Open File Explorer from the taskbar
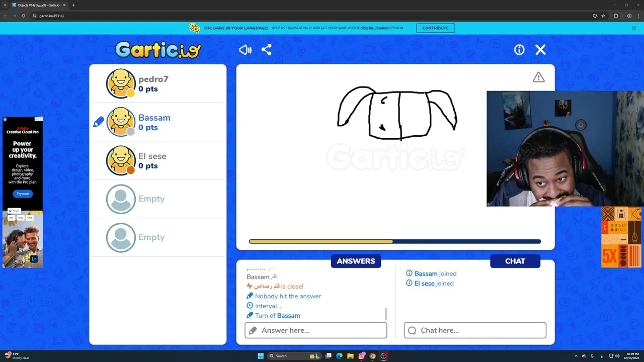The width and height of the screenshot is (644, 362). (350, 356)
